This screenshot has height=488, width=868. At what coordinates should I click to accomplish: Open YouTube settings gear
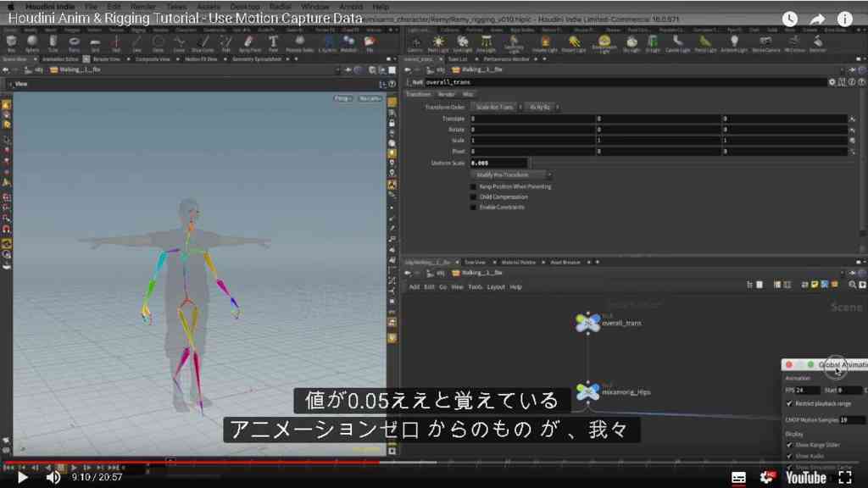click(768, 477)
